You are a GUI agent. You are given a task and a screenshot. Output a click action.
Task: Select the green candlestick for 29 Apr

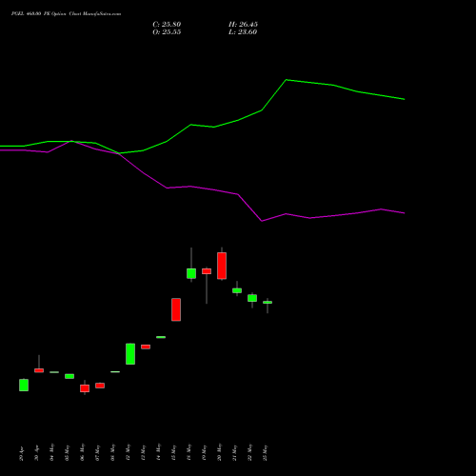pyautogui.click(x=24, y=385)
